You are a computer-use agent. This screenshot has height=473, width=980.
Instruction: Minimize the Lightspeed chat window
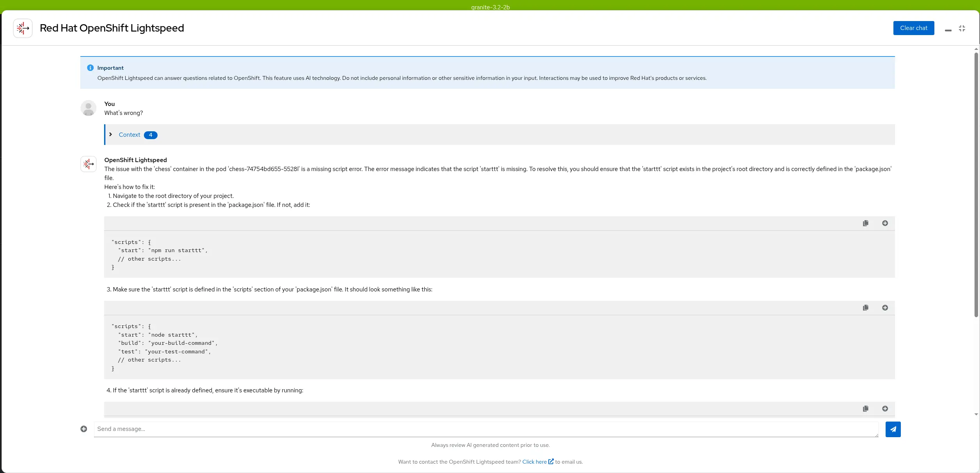(948, 30)
